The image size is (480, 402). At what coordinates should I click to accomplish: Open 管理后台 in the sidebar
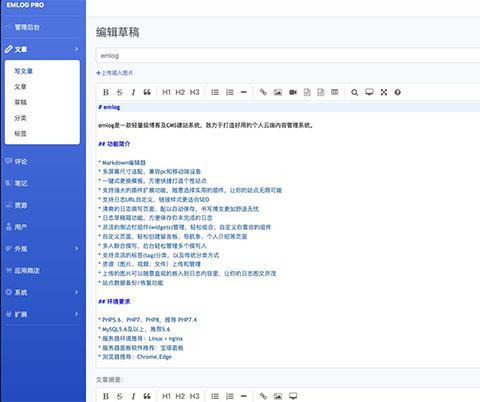tap(27, 27)
